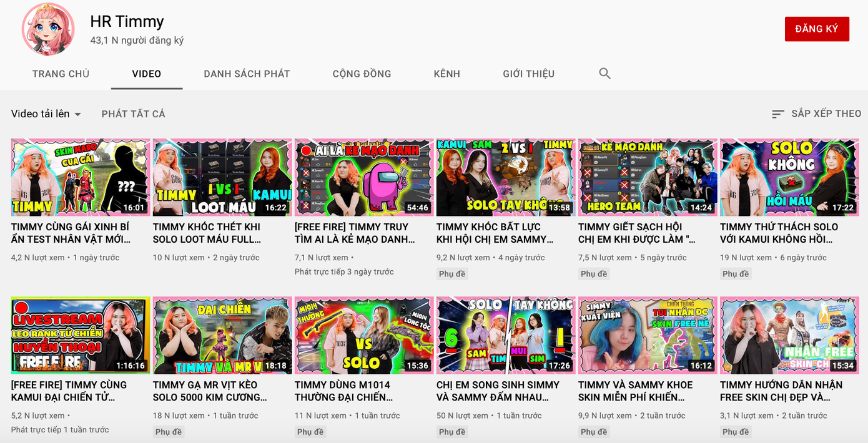868x443 pixels.
Task: Expand the Video tải lên dropdown
Action: tap(46, 114)
